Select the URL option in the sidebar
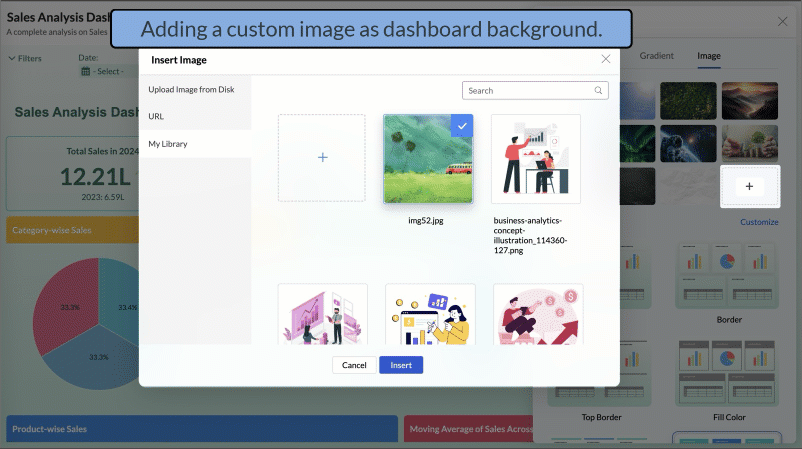Screen dimensions: 802x449 tap(156, 117)
